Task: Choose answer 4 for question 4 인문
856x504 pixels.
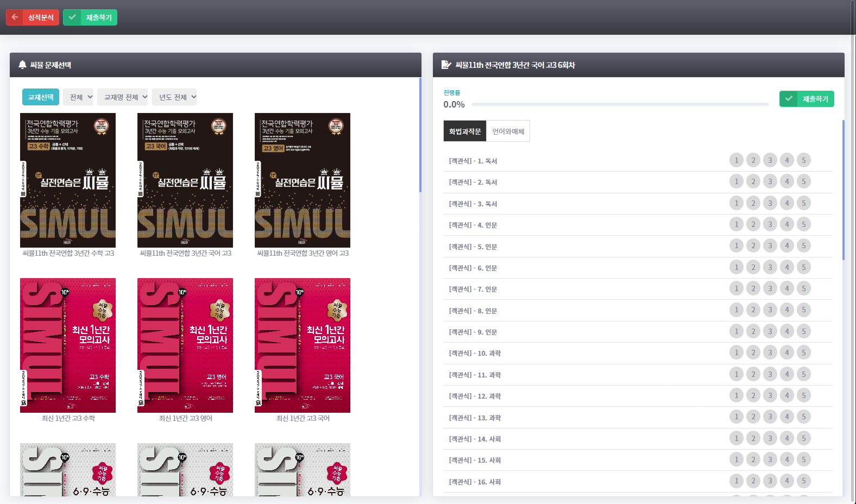Action: point(787,224)
